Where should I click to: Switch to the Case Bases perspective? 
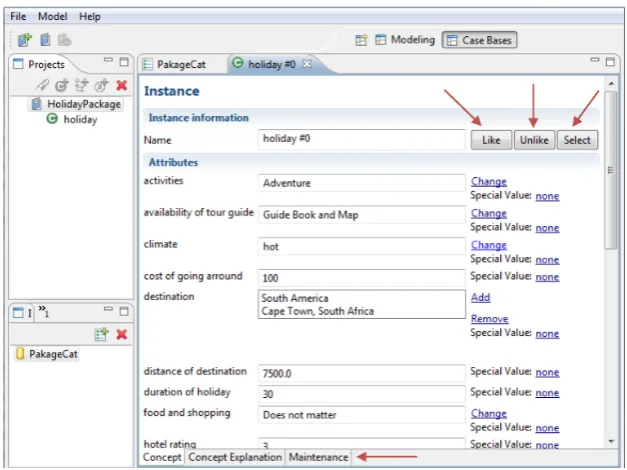(x=479, y=40)
